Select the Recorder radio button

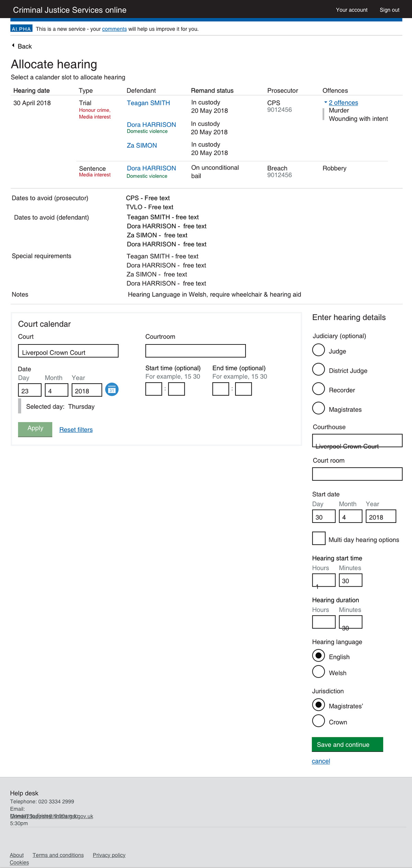pyautogui.click(x=318, y=389)
